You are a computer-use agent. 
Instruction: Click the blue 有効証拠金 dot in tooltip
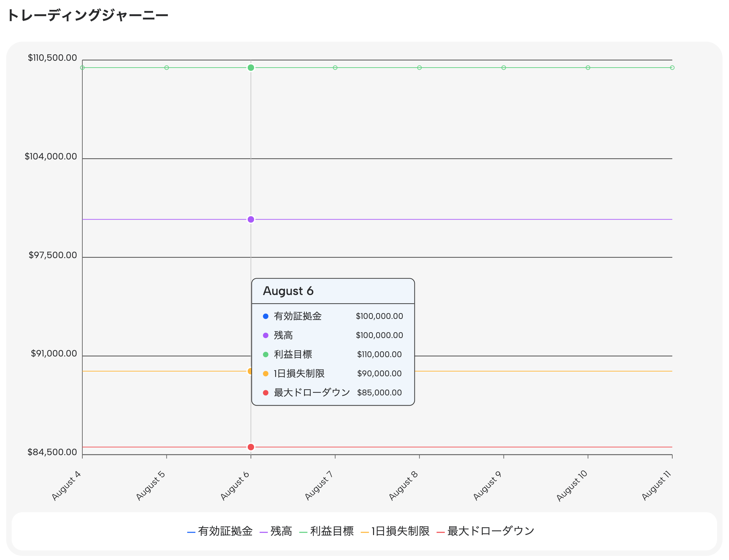[266, 316]
